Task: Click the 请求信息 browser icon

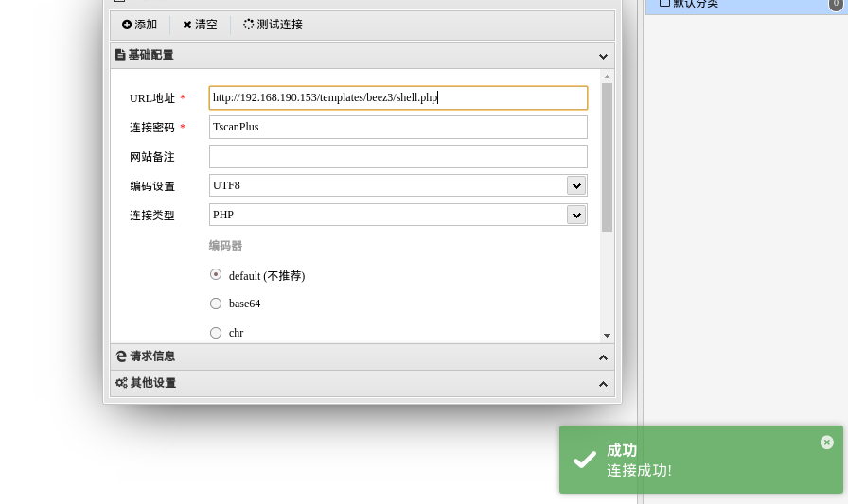Action: click(x=121, y=356)
